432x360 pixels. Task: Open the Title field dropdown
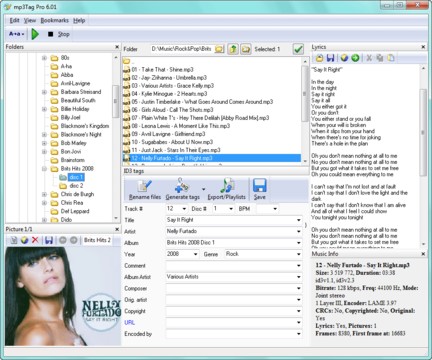(x=299, y=220)
